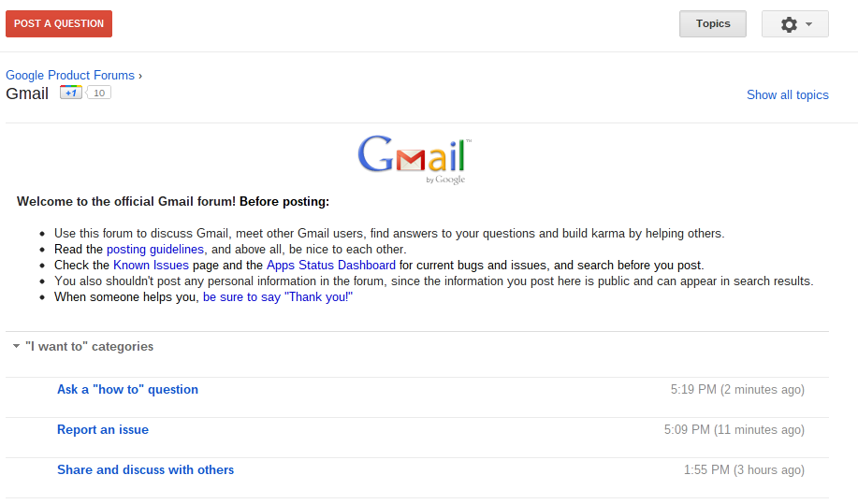Open the posting guidelines link
Image resolution: width=858 pixels, height=504 pixels.
(155, 250)
